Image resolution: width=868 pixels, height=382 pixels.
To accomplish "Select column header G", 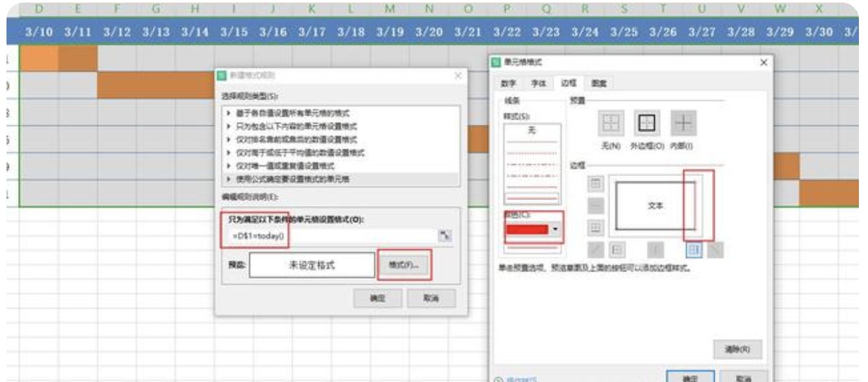I will [x=156, y=9].
